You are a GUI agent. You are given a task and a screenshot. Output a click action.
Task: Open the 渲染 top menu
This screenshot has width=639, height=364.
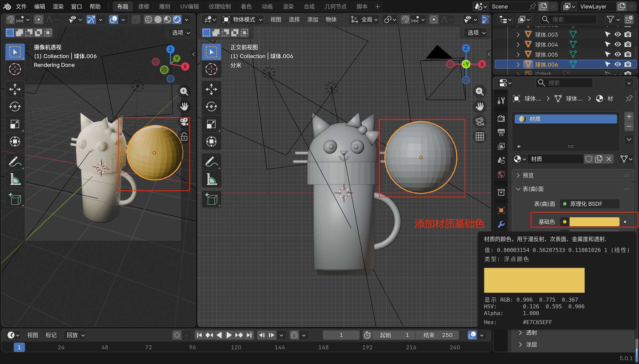(x=58, y=6)
